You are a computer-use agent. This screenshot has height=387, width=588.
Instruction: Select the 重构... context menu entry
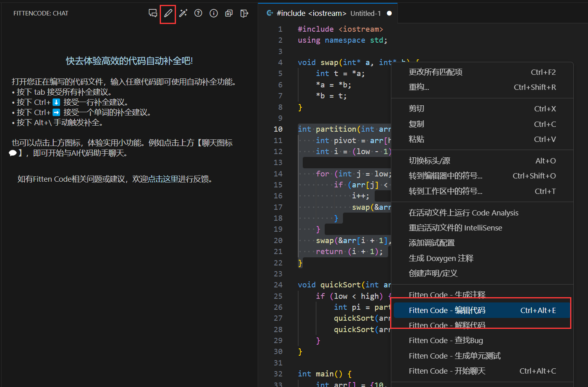click(x=482, y=87)
